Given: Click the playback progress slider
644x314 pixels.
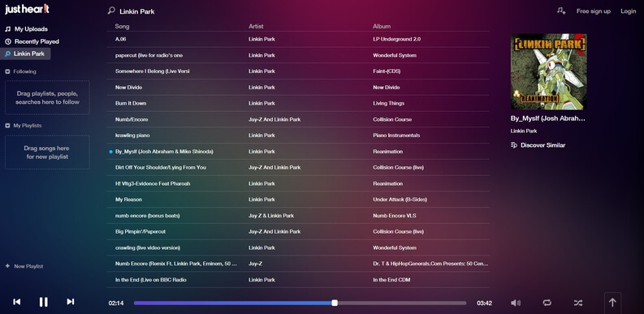Looking at the screenshot, I should 300,303.
